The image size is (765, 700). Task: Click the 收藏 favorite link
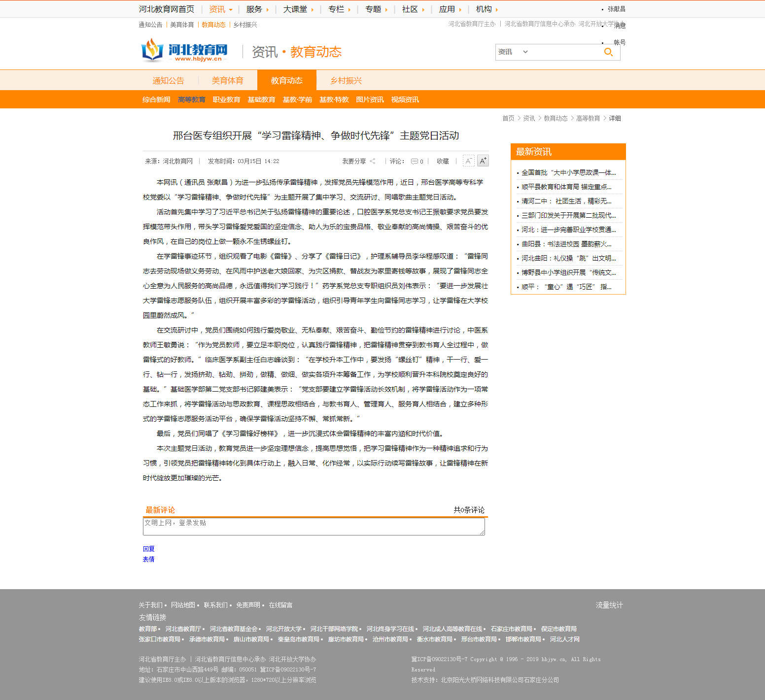click(443, 161)
